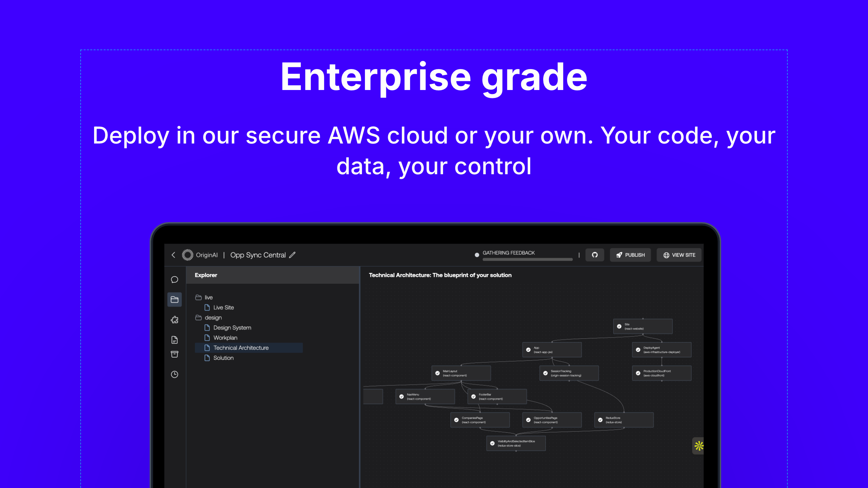Toggle the checkmark on the ReduxStore node
This screenshot has width=868, height=488.
pyautogui.click(x=600, y=420)
